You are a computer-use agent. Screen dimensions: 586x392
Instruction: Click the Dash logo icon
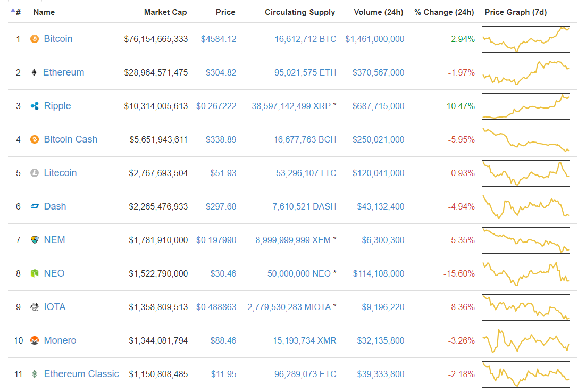click(35, 206)
